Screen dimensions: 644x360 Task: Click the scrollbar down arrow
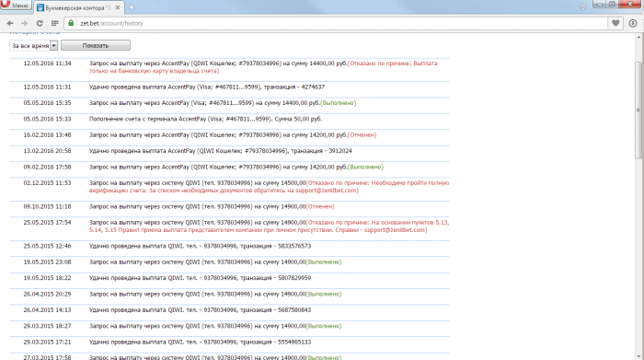638,356
